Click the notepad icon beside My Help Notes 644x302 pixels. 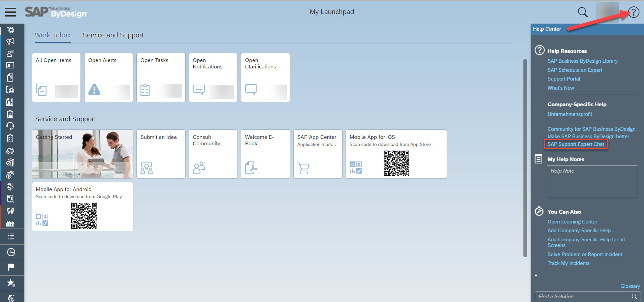pyautogui.click(x=539, y=159)
